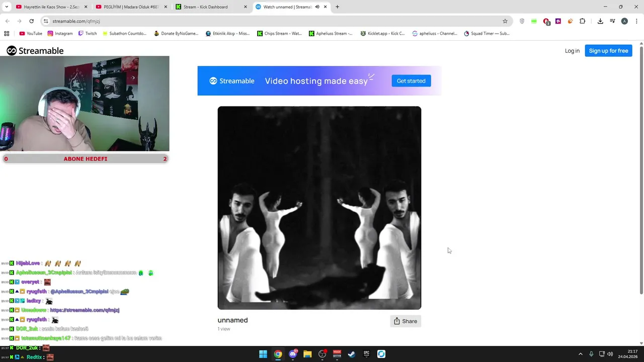The height and width of the screenshot is (362, 644).
Task: Bookmark this page with the star icon
Action: click(505, 21)
